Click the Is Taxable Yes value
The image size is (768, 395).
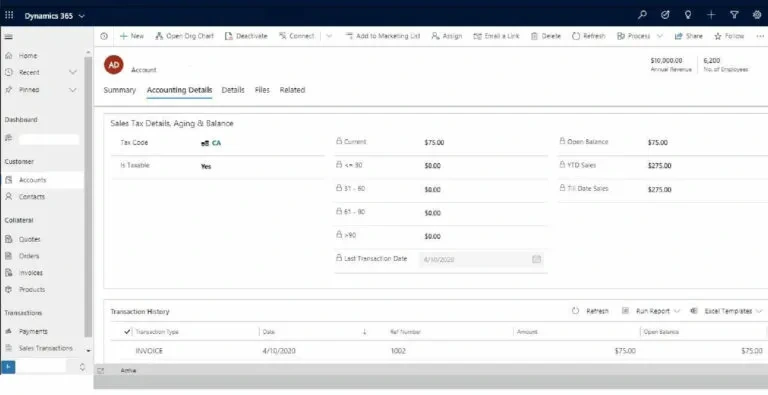pyautogui.click(x=206, y=167)
